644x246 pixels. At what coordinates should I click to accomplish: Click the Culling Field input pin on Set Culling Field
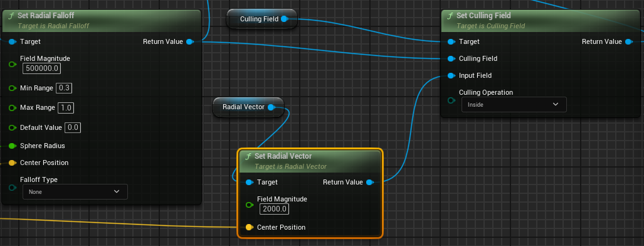(451, 58)
